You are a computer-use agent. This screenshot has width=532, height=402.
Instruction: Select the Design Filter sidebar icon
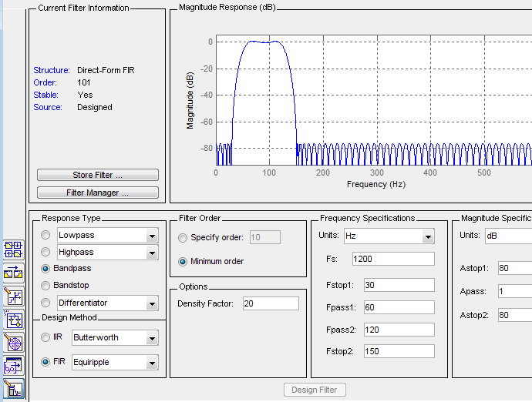(x=14, y=389)
